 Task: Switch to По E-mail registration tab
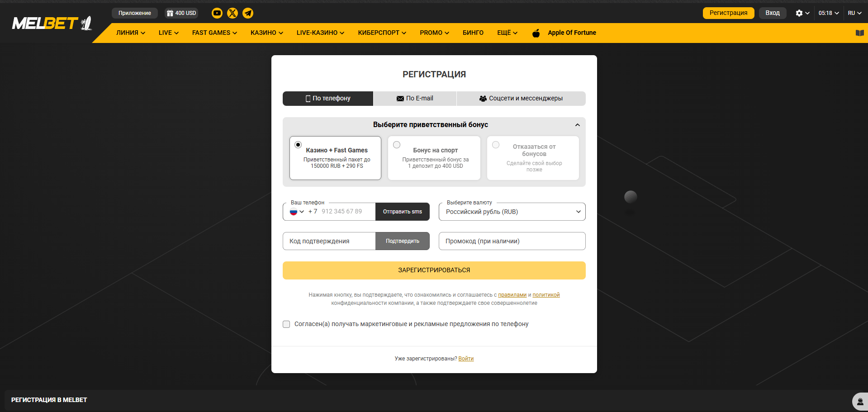point(415,99)
